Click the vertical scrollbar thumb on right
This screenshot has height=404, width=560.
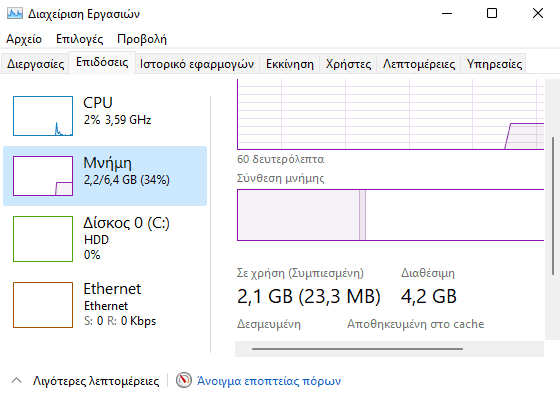(553, 206)
